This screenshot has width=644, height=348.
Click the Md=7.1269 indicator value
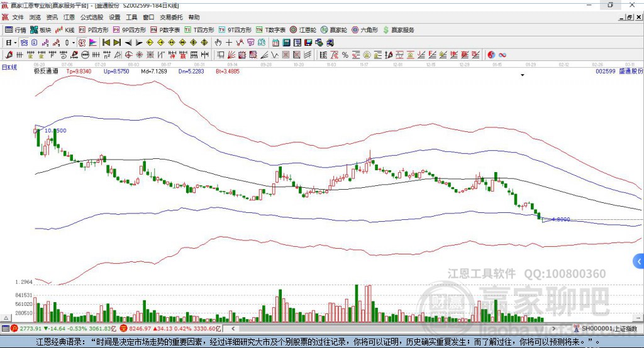pyautogui.click(x=154, y=72)
